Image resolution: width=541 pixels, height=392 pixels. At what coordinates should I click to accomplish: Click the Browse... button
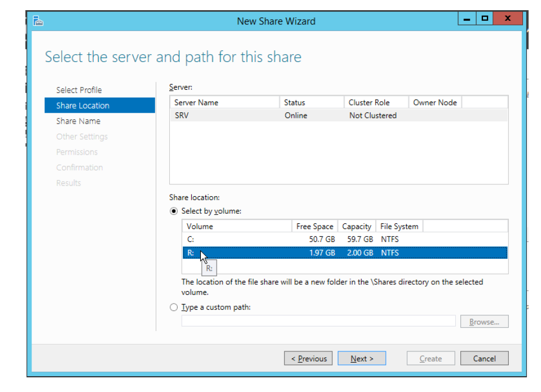(x=485, y=321)
